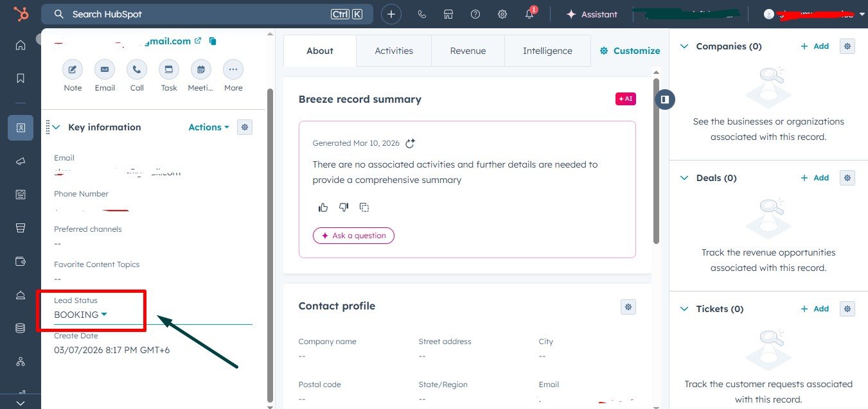Add an associated deal
Screen dimensions: 868x409
[x=815, y=178]
